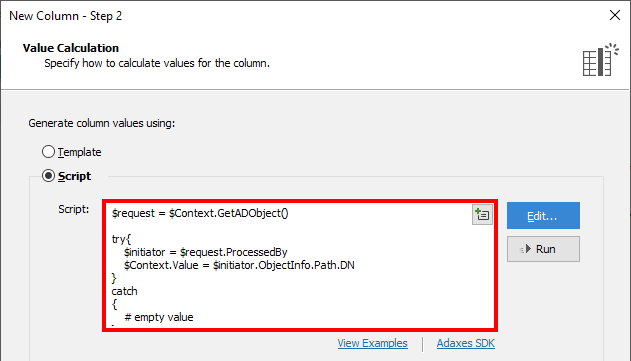Click the column table icon in header
Image resolution: width=631 pixels, height=361 pixels.
[x=600, y=60]
